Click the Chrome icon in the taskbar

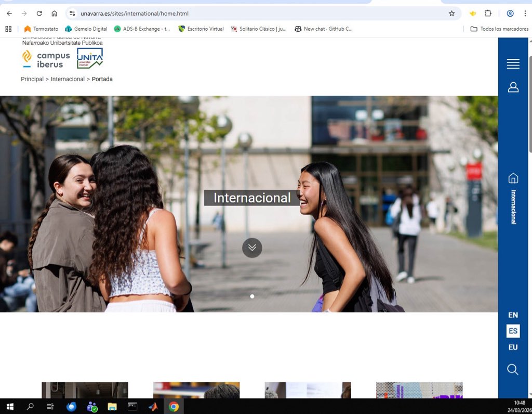(x=174, y=406)
